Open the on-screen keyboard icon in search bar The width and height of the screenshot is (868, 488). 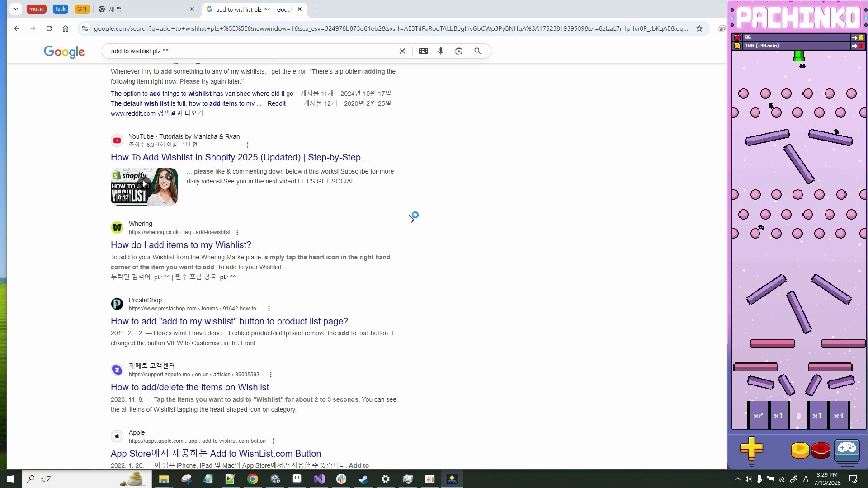click(x=424, y=51)
